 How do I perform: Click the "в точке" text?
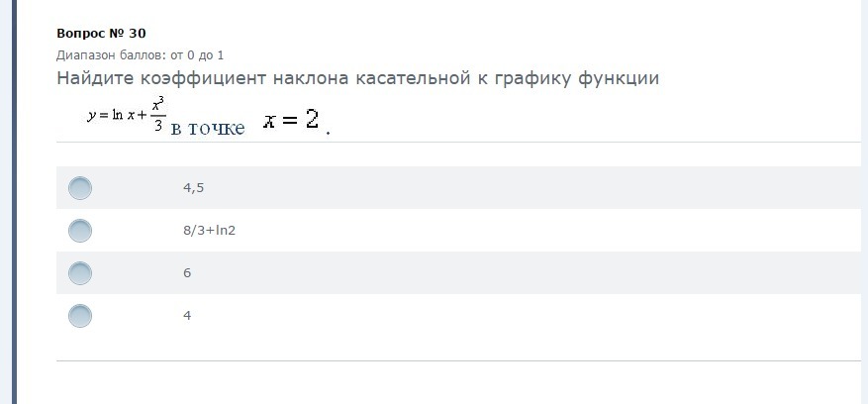point(208,129)
